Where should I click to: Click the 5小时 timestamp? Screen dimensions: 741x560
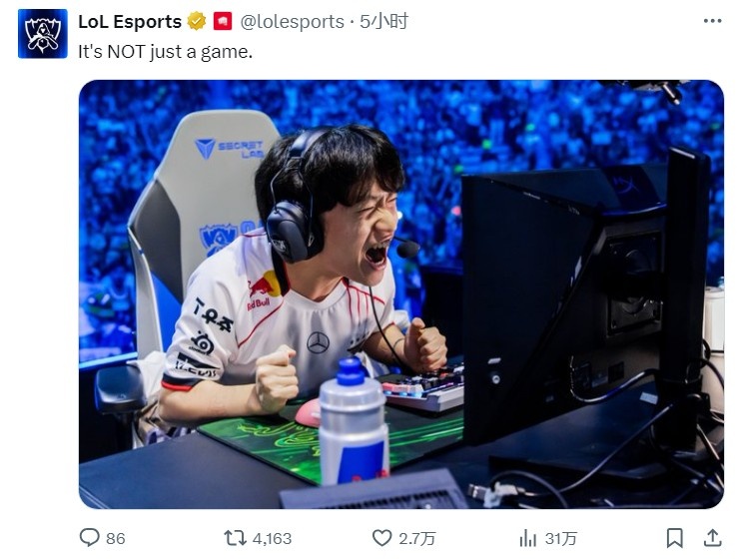tap(384, 22)
